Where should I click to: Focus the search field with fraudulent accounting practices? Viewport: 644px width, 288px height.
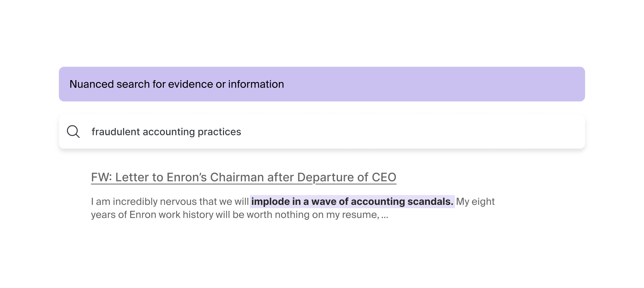(322, 132)
